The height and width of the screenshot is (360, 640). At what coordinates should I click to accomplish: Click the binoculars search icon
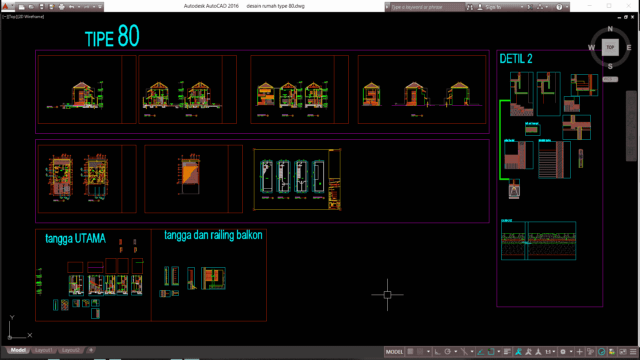(x=470, y=7)
